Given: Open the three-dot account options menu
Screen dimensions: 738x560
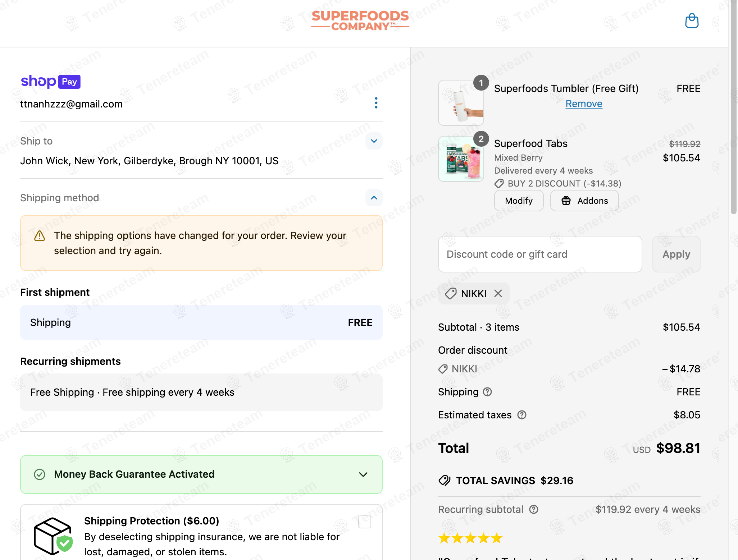Looking at the screenshot, I should [x=376, y=103].
